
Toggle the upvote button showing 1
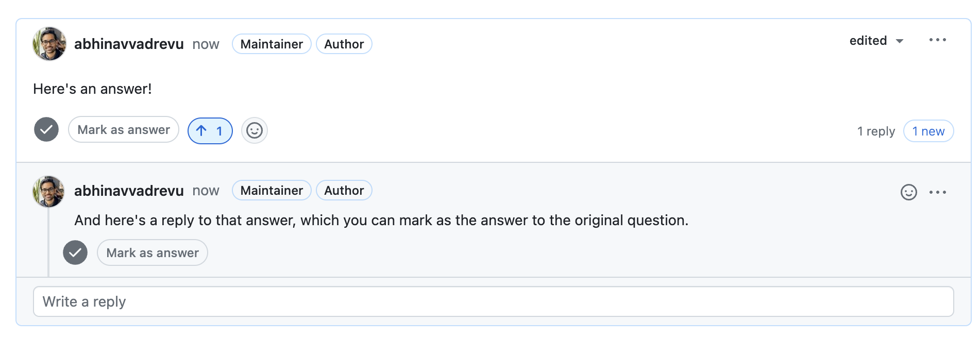pyautogui.click(x=210, y=131)
